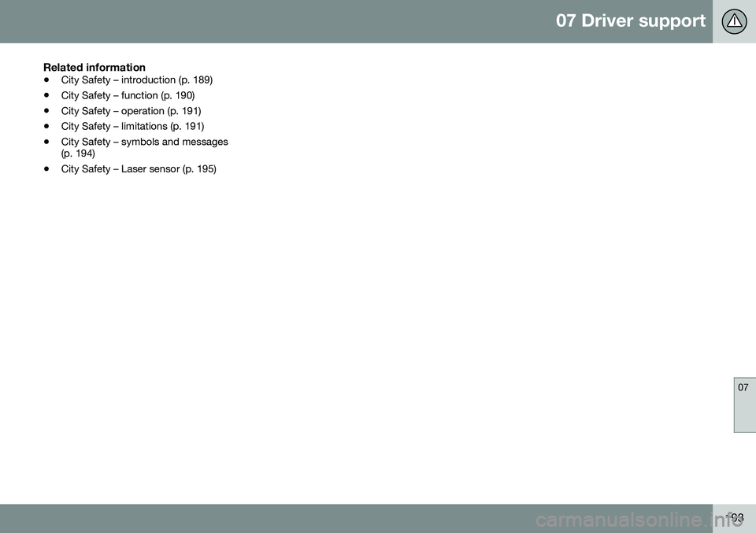Select the 07 chapter side tab
756x533 pixels.
click(744, 405)
